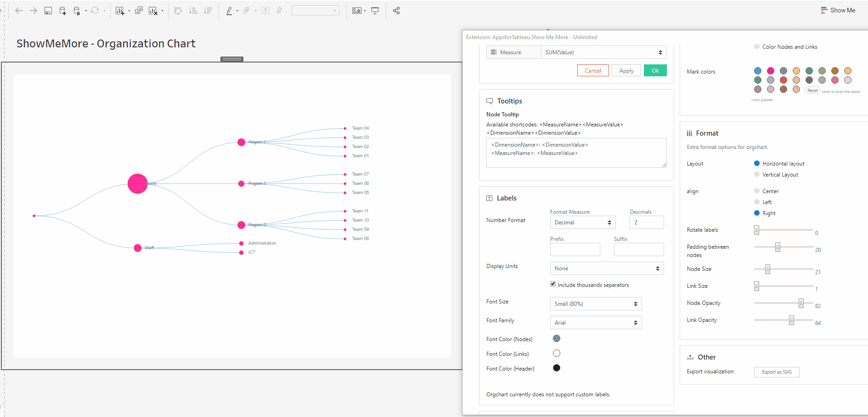Click the green Ok button

(x=655, y=71)
